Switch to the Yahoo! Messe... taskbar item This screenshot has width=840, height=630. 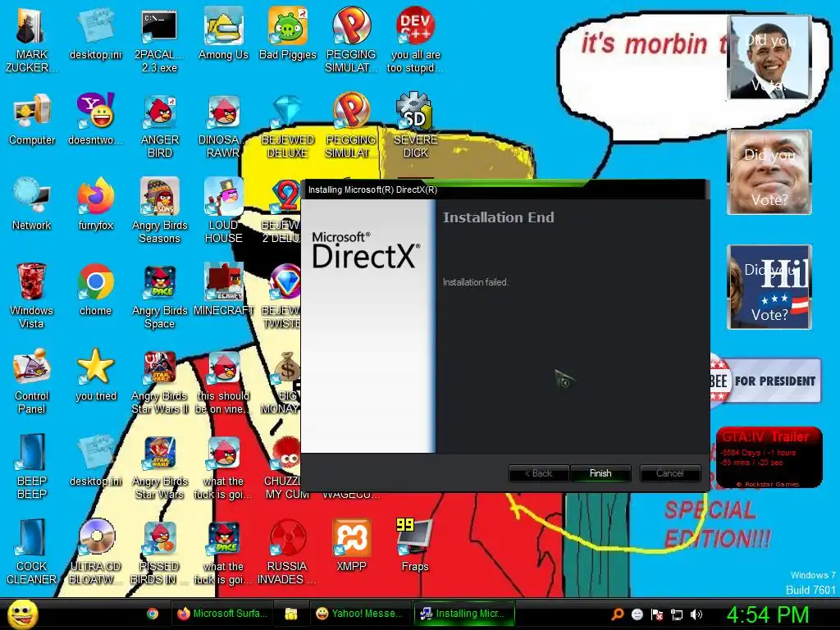359,614
